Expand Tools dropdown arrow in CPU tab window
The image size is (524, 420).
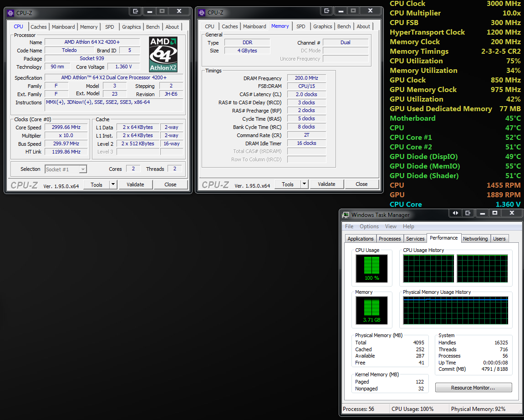(113, 184)
